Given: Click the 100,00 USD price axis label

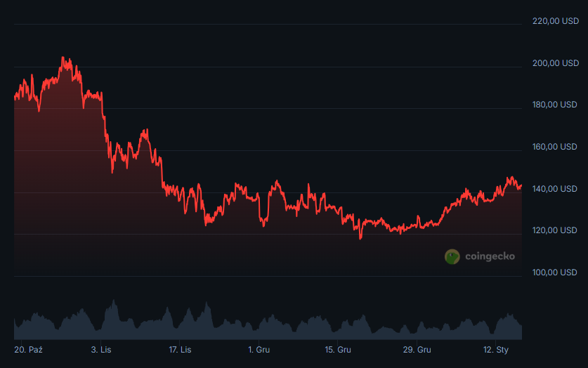Looking at the screenshot, I should [555, 272].
